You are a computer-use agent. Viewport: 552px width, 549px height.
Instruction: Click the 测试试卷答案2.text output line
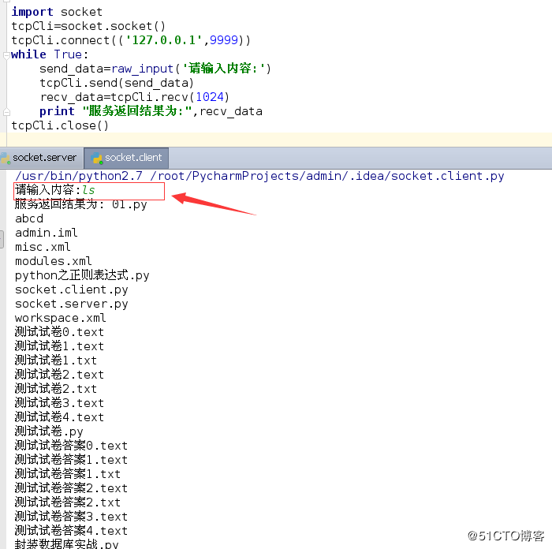coord(71,488)
